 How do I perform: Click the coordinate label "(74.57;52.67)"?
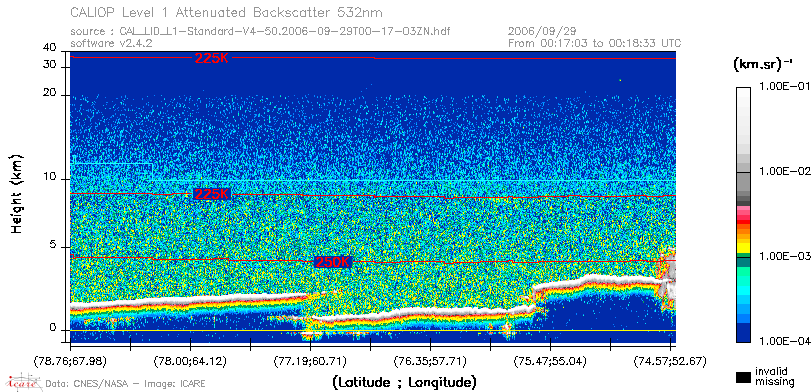[670, 361]
